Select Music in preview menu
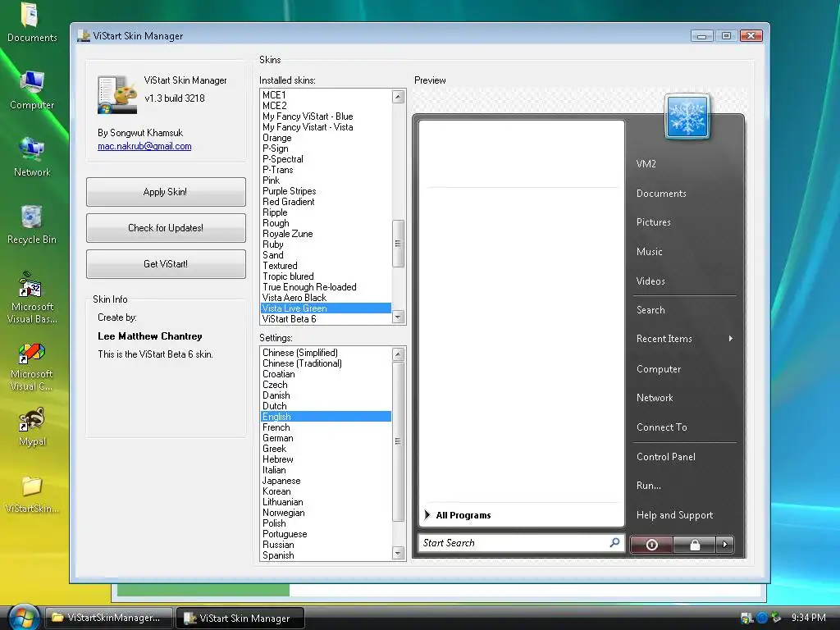Screen dimensions: 840x630 click(x=650, y=252)
